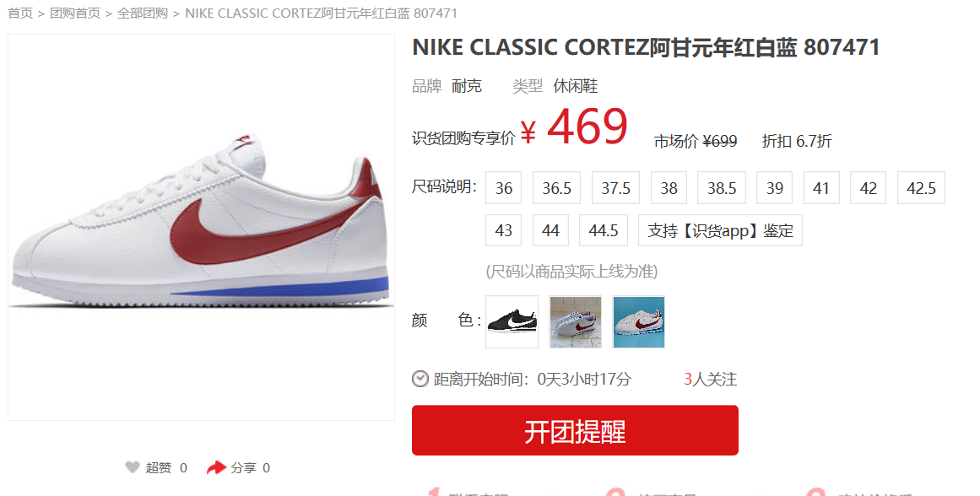Select the blue-background shoe color thumbnail
The image size is (980, 496).
tap(639, 321)
